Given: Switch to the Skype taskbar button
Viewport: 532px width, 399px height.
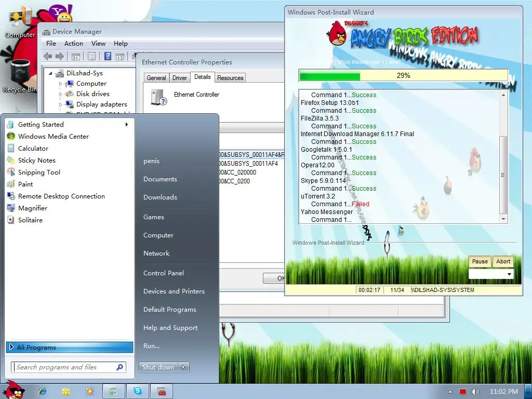Looking at the screenshot, I should point(137,391).
